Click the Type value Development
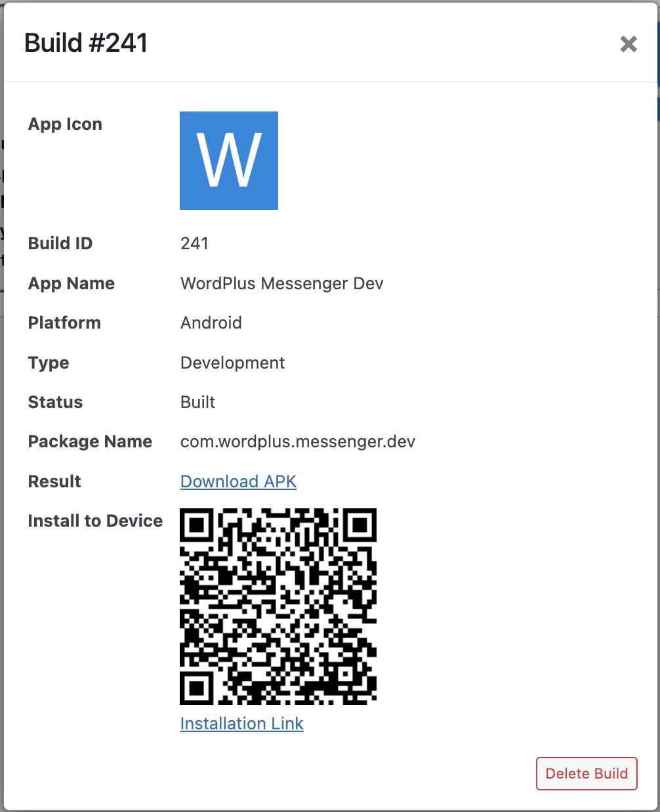Image resolution: width=660 pixels, height=812 pixels. pyautogui.click(x=232, y=363)
